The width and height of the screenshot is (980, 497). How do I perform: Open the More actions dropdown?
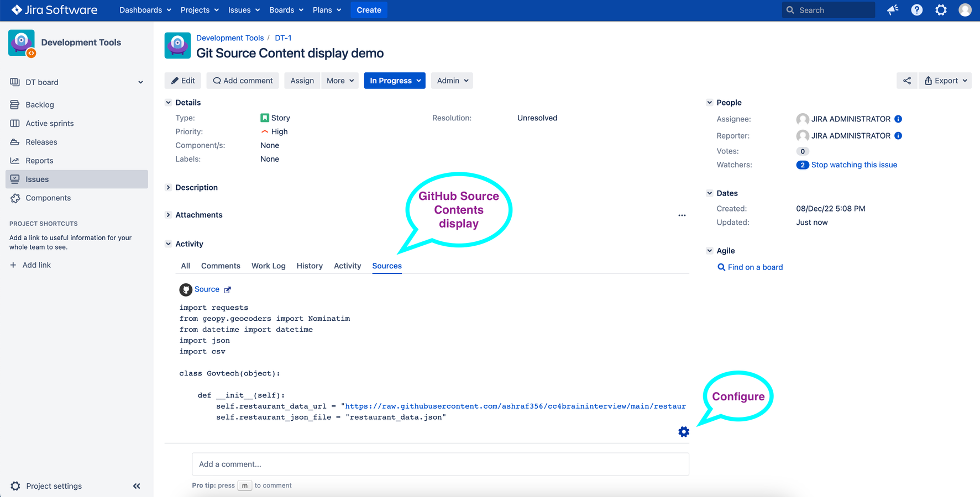pyautogui.click(x=339, y=81)
